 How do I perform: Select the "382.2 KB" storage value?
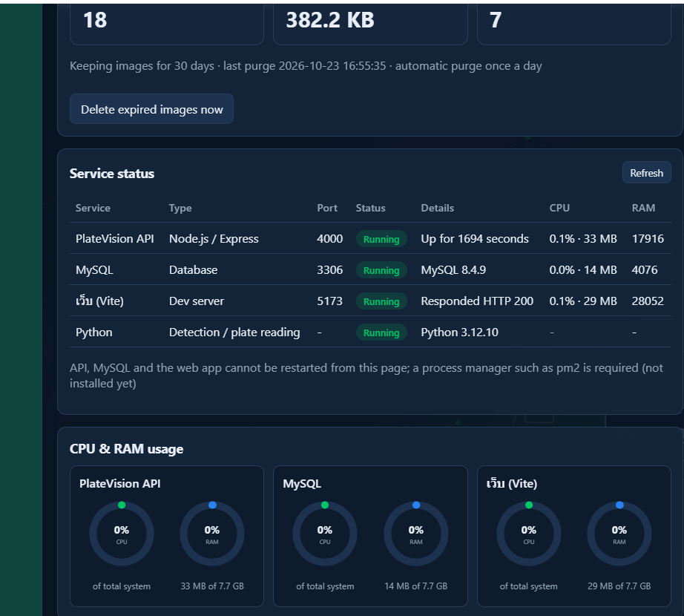[330, 20]
